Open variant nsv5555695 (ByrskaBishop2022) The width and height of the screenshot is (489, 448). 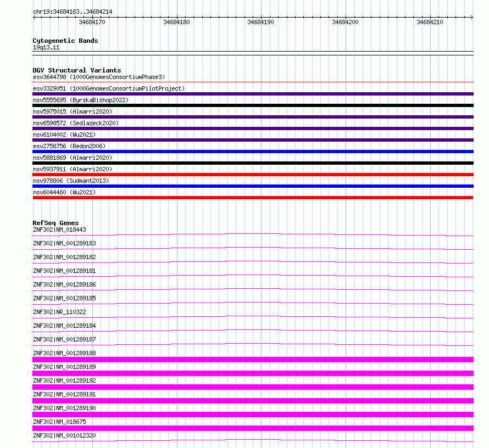click(x=81, y=100)
